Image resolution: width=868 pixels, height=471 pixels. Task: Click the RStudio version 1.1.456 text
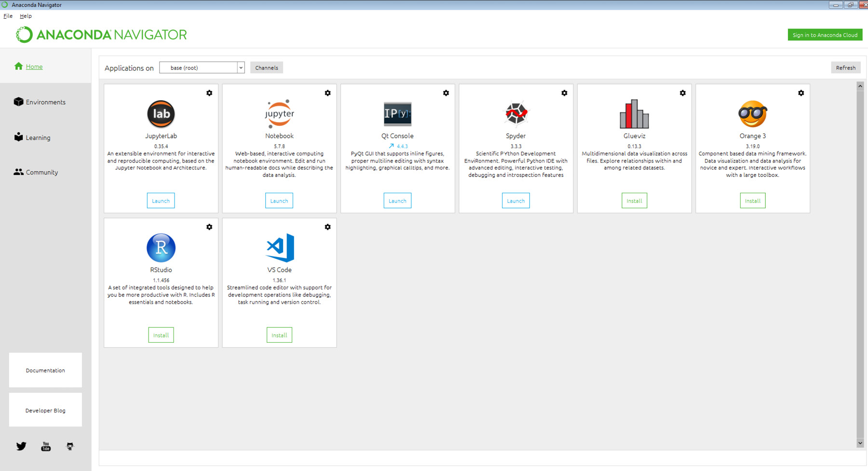pos(161,280)
